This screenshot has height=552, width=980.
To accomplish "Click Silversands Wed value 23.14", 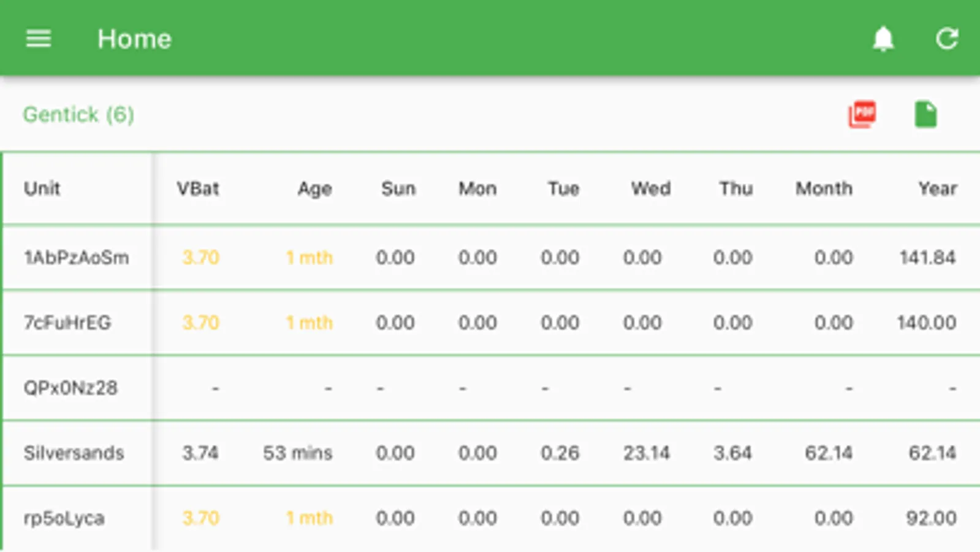I will [x=647, y=453].
